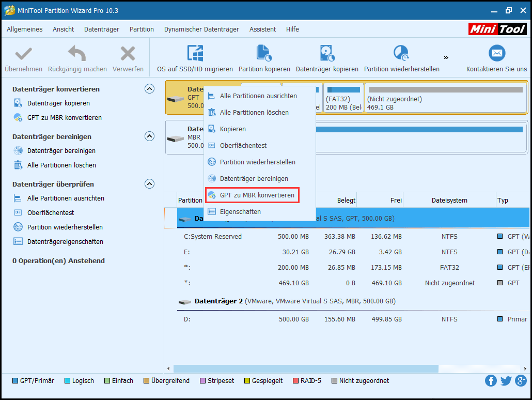Click the Verwerfen toolbar icon

[x=128, y=57]
